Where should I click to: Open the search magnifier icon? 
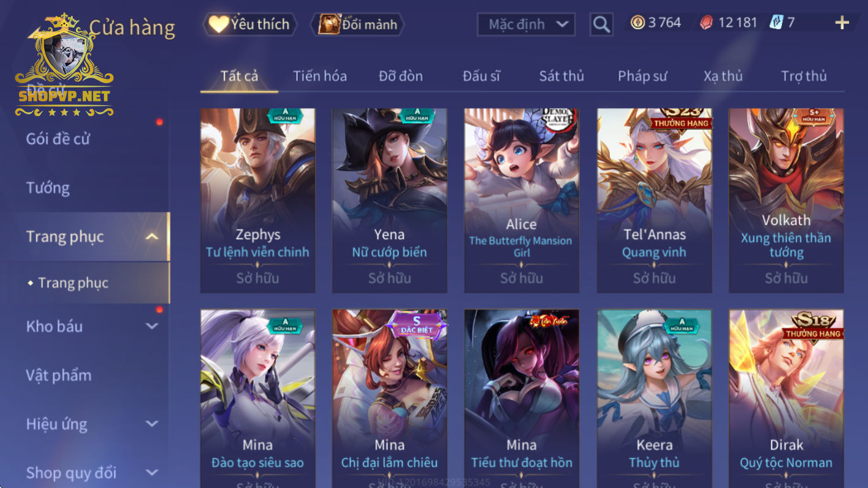click(x=601, y=24)
